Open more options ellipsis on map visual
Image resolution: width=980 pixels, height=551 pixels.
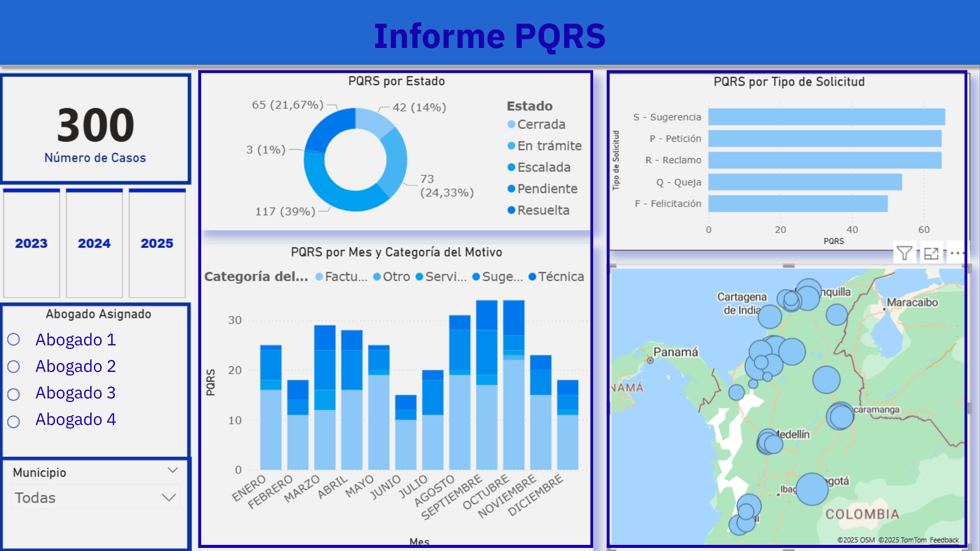[x=958, y=253]
